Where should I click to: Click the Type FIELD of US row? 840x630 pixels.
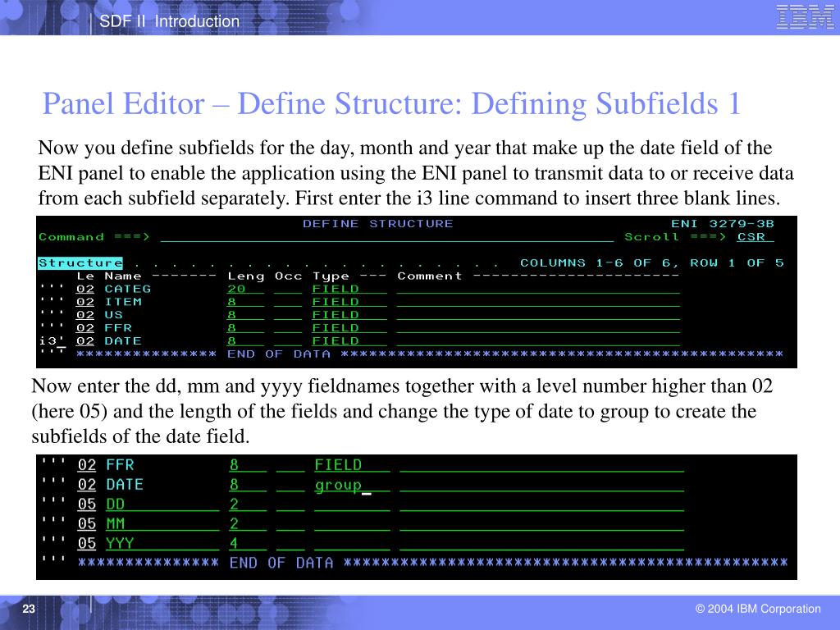pyautogui.click(x=349, y=315)
